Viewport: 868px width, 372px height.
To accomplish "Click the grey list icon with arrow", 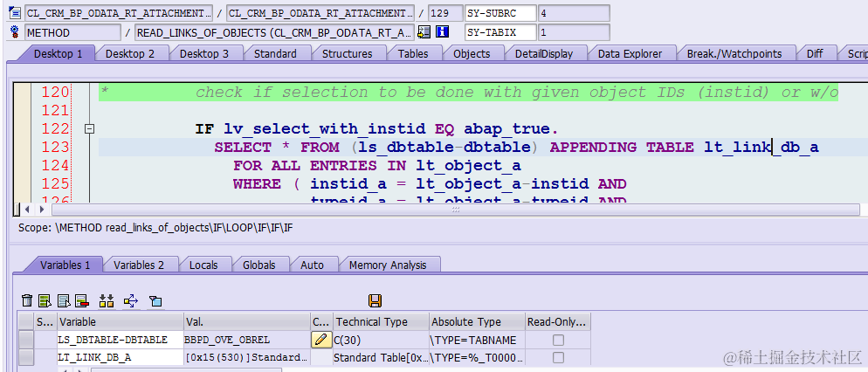I will click(65, 301).
